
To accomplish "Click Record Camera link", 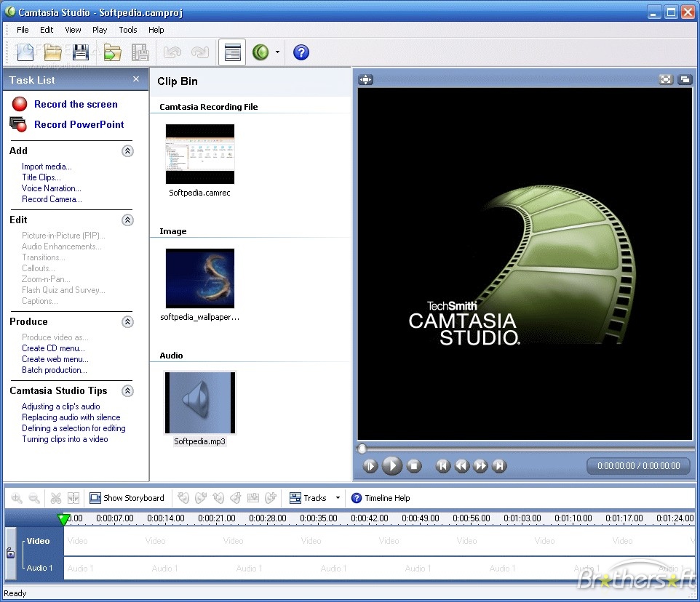I will point(52,199).
